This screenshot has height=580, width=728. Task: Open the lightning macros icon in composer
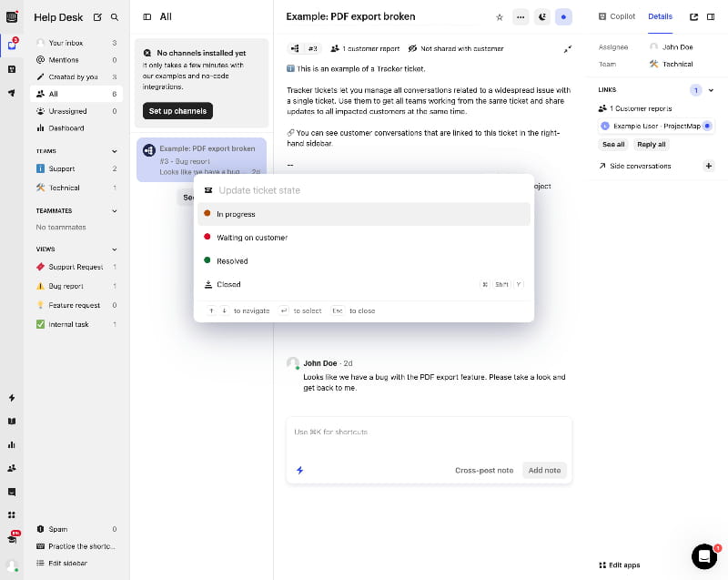[x=300, y=470]
